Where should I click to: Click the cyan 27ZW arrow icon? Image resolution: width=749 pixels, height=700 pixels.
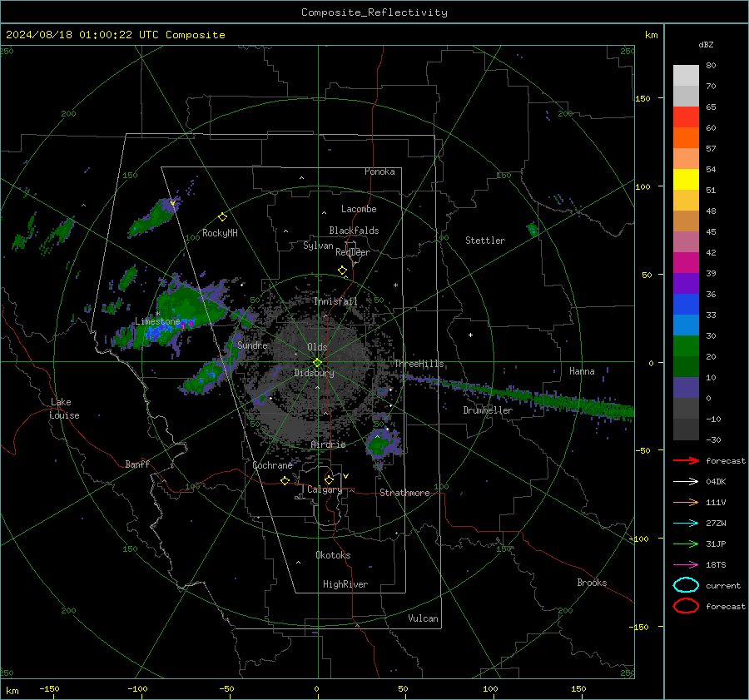[686, 524]
